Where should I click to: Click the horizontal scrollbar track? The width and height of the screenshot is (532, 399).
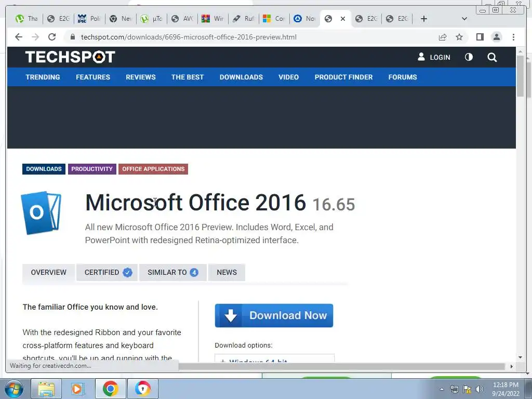[x=341, y=366]
